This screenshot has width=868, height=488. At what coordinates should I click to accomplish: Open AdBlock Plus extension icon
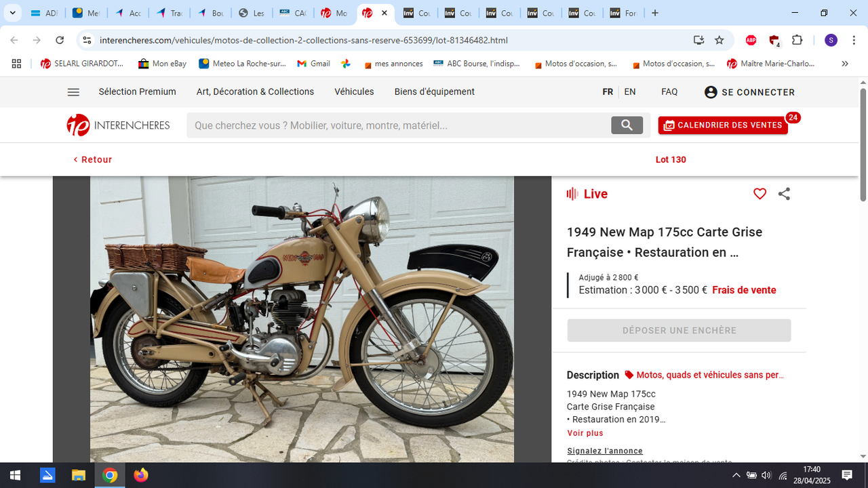click(x=751, y=40)
